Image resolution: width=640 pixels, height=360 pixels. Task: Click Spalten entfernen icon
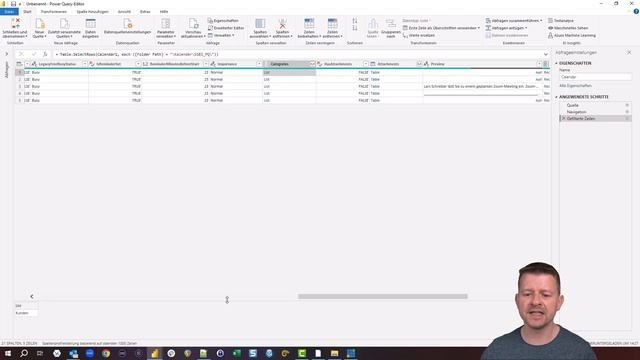(x=282, y=23)
